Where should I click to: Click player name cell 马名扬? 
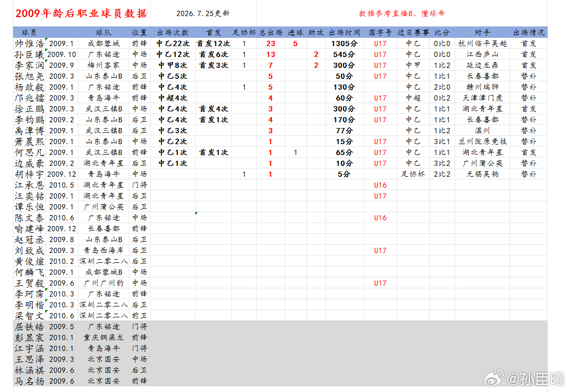30,381
